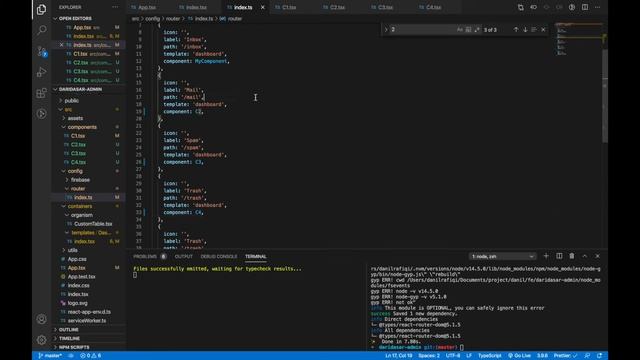Go to previous find match
The image size is (640, 360).
(516, 29)
